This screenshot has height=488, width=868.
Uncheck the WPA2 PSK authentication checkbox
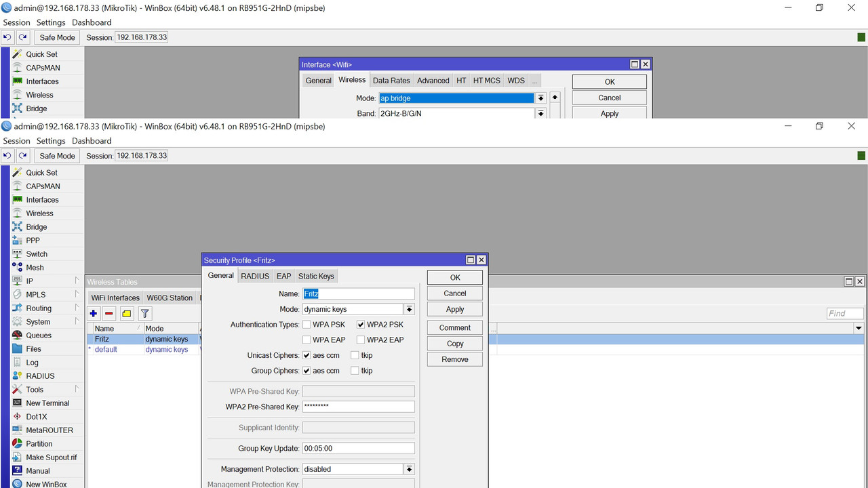pos(361,325)
